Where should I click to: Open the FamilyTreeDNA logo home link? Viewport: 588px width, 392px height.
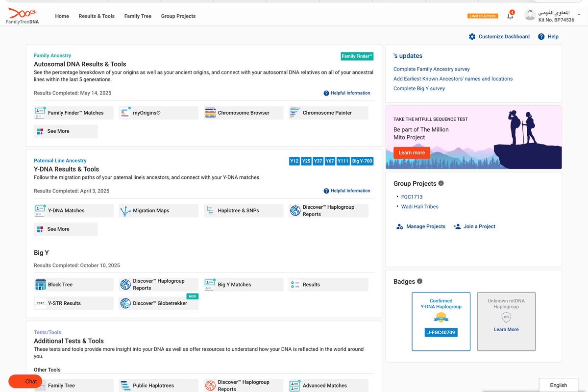(22, 16)
